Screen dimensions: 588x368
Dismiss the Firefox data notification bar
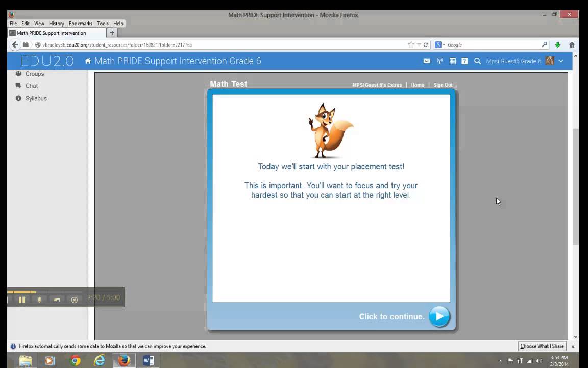click(573, 346)
